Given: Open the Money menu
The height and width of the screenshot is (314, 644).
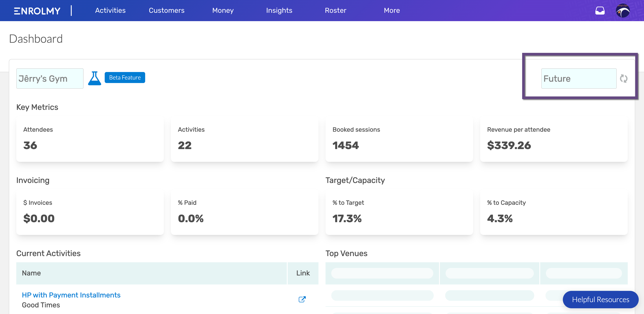Looking at the screenshot, I should [223, 11].
